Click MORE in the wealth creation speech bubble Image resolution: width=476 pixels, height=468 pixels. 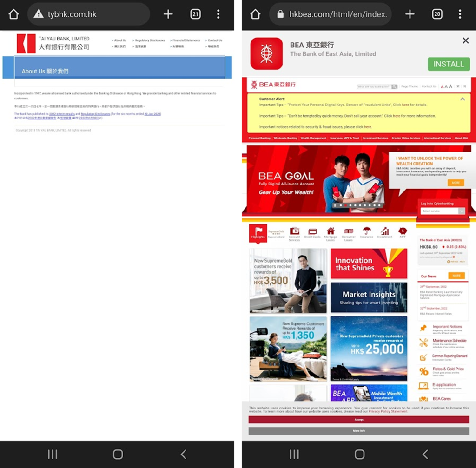coord(456,183)
